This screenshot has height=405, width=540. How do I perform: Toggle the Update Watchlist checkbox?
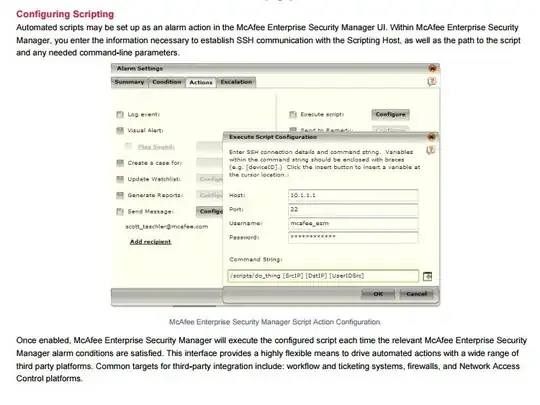[120, 179]
